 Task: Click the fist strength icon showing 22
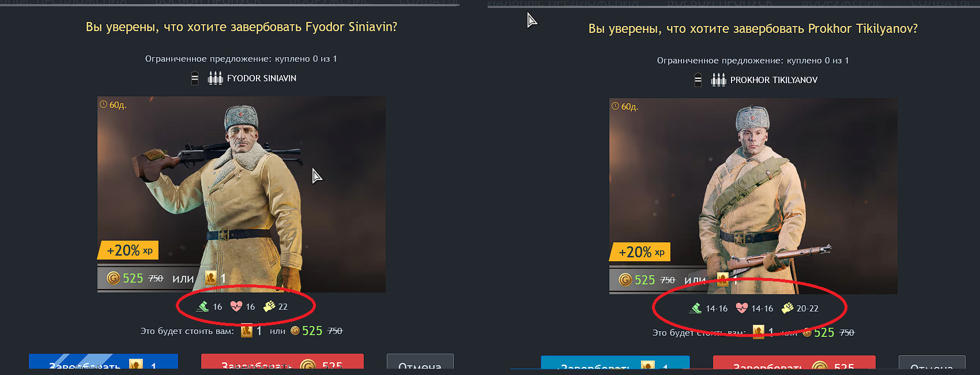pyautogui.click(x=269, y=306)
